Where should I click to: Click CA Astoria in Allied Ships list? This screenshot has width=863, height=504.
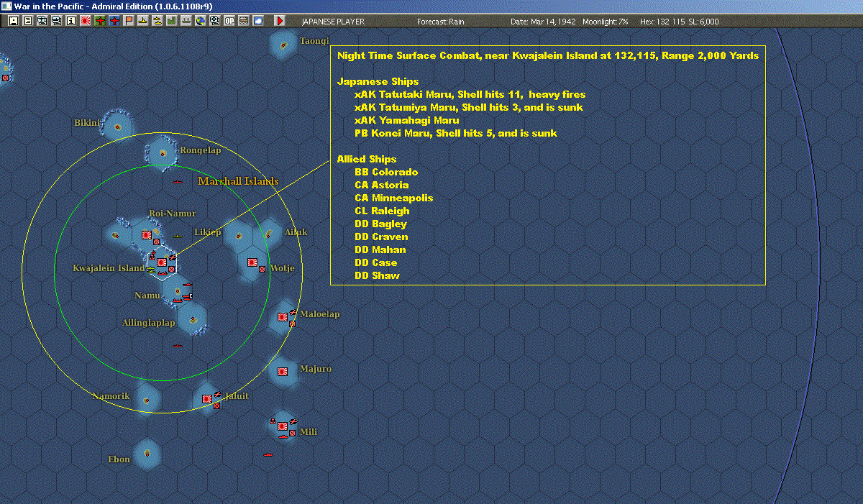[382, 185]
